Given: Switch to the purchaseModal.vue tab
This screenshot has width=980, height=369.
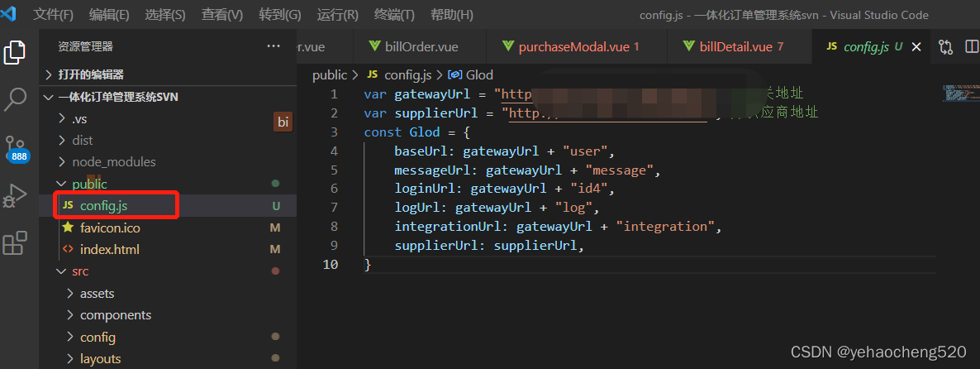Looking at the screenshot, I should (576, 46).
